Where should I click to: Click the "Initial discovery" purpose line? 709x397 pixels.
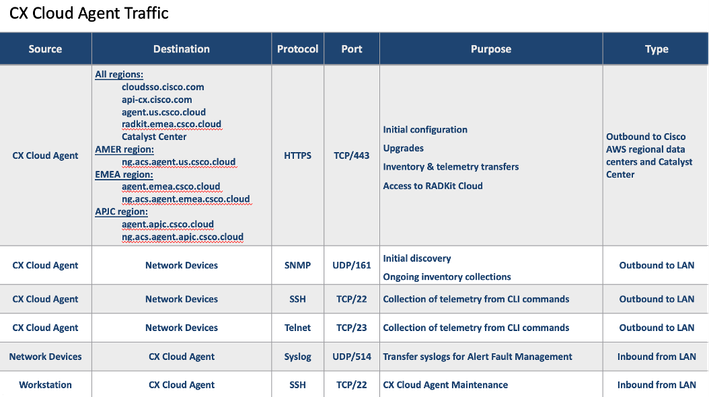point(417,259)
